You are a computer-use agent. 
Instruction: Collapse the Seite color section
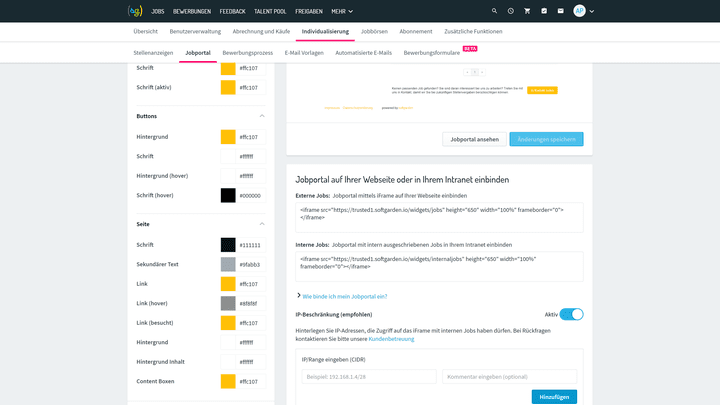click(x=261, y=224)
